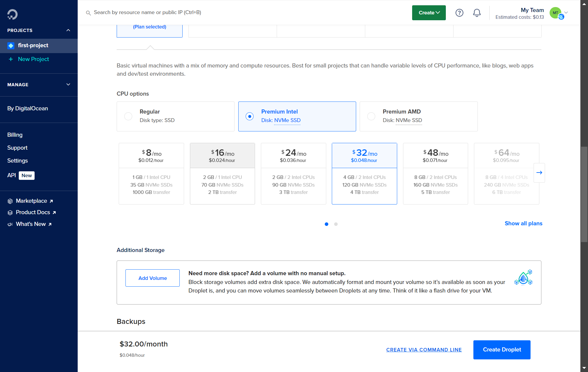Select the Premium AMD radio option
Image resolution: width=588 pixels, height=372 pixels.
click(371, 116)
